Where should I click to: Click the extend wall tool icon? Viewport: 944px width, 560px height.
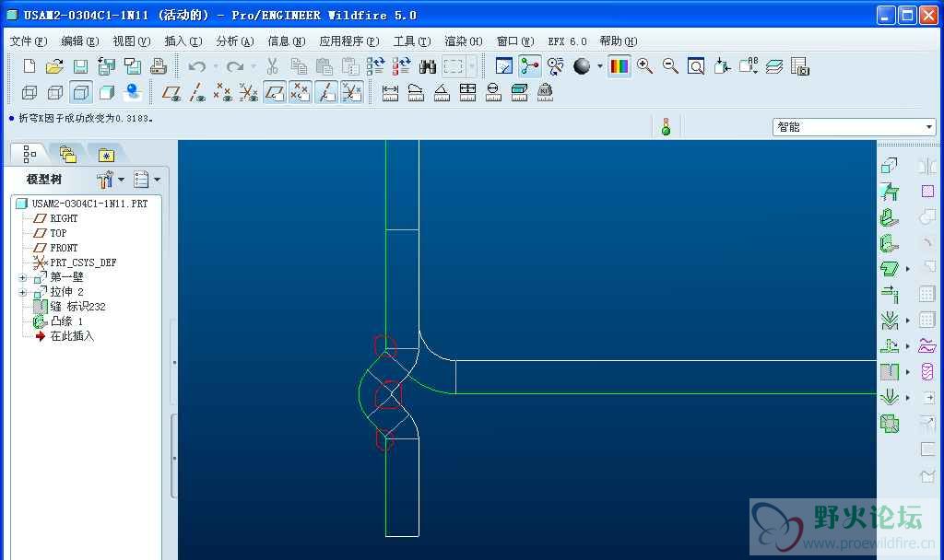coord(890,295)
